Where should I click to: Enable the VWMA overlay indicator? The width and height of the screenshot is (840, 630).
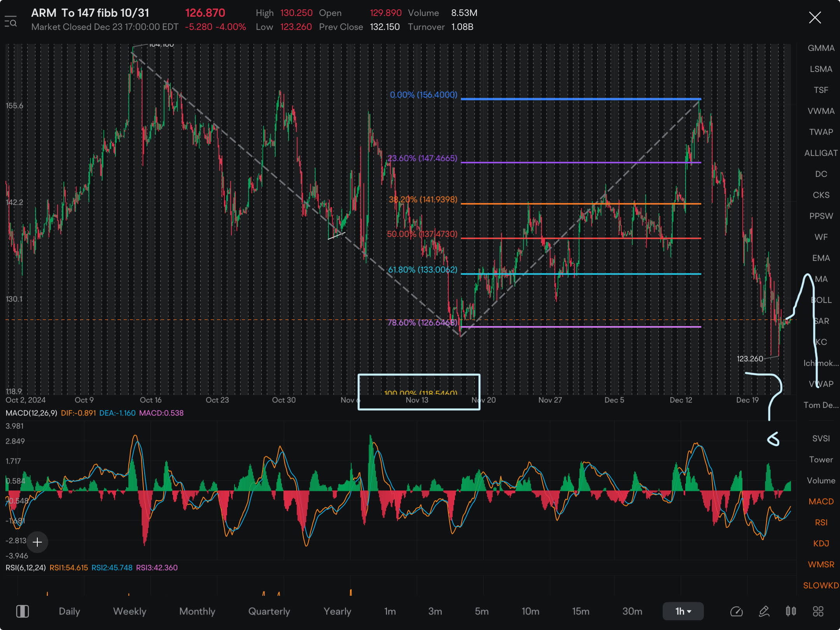821,111
